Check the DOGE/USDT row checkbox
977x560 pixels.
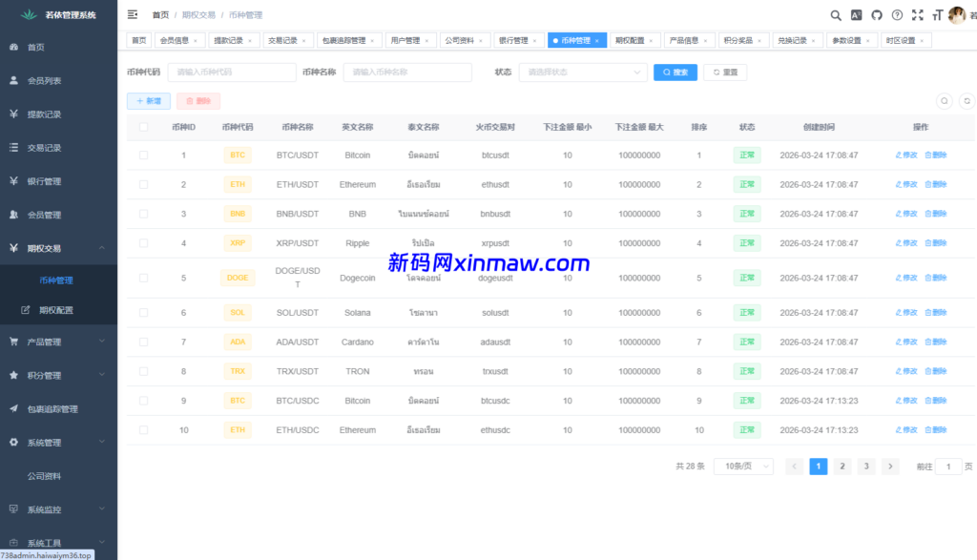[x=143, y=278]
